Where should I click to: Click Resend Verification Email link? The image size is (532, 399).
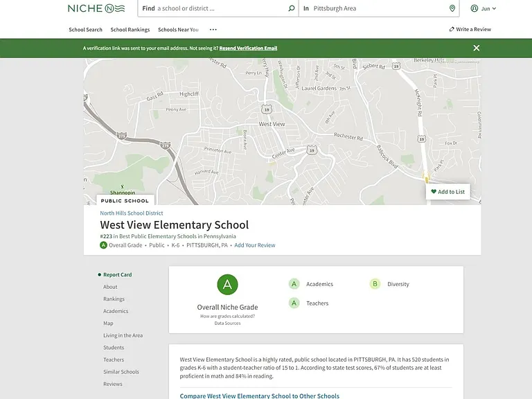click(x=248, y=48)
